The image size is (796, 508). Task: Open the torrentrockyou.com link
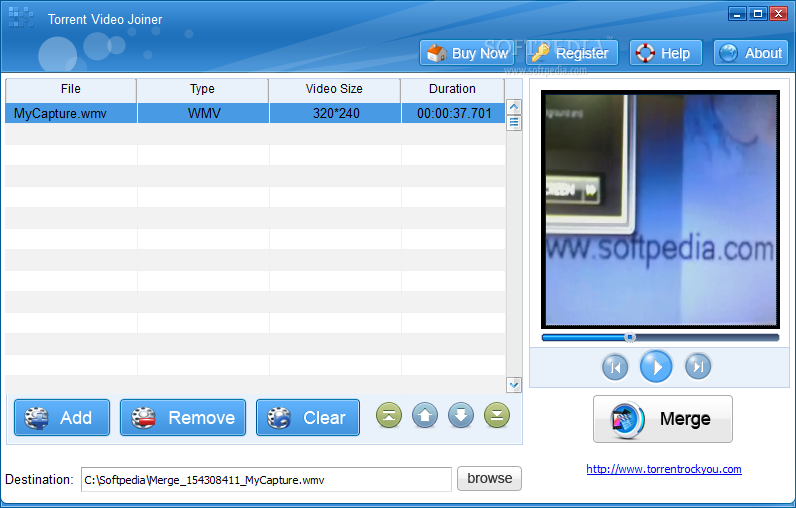(664, 469)
